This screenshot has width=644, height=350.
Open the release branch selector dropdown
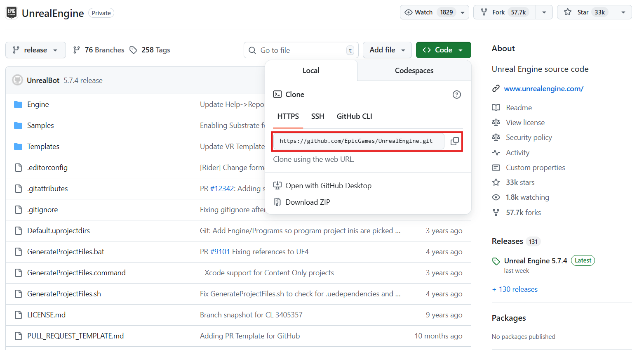[x=35, y=50]
